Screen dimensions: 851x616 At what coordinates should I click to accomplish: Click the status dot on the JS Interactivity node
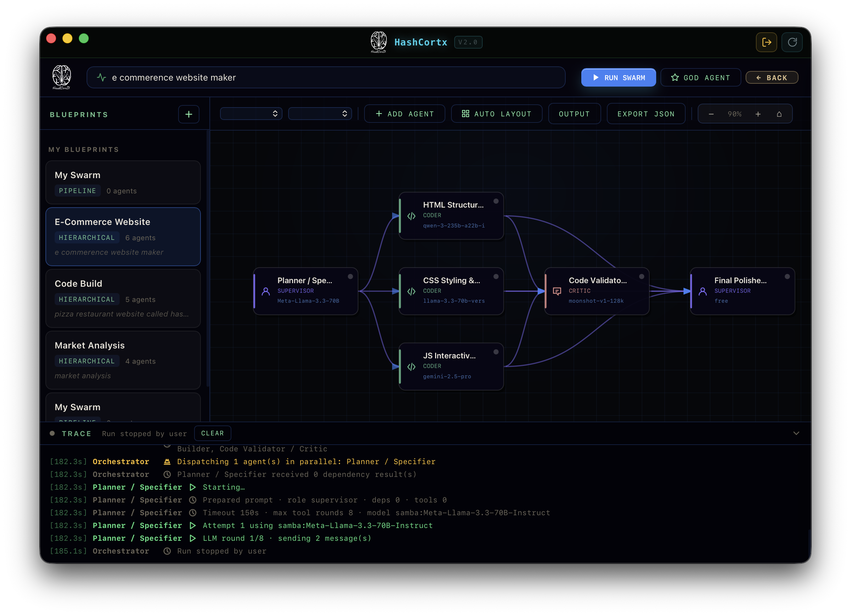[496, 352]
